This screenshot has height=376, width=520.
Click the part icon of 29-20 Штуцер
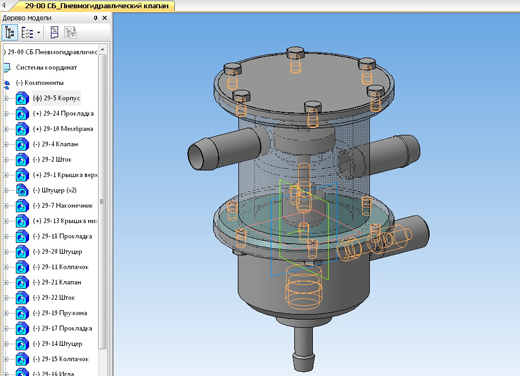[x=22, y=252]
